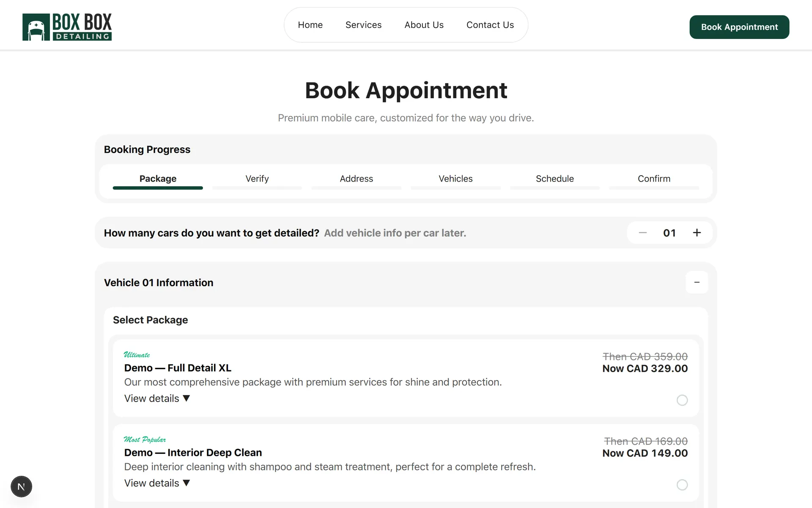Screen dimensions: 812x508
Task: Jump to the Schedule step
Action: click(555, 179)
